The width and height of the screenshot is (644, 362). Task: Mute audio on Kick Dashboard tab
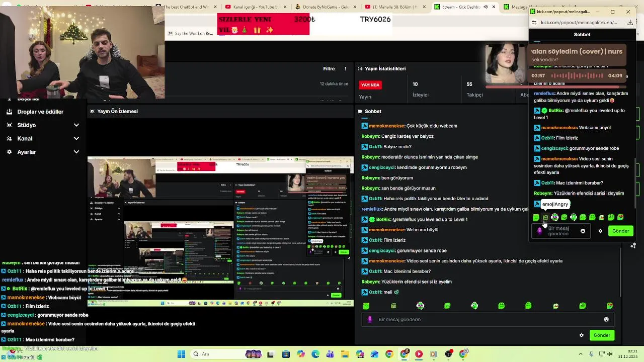coord(486,7)
